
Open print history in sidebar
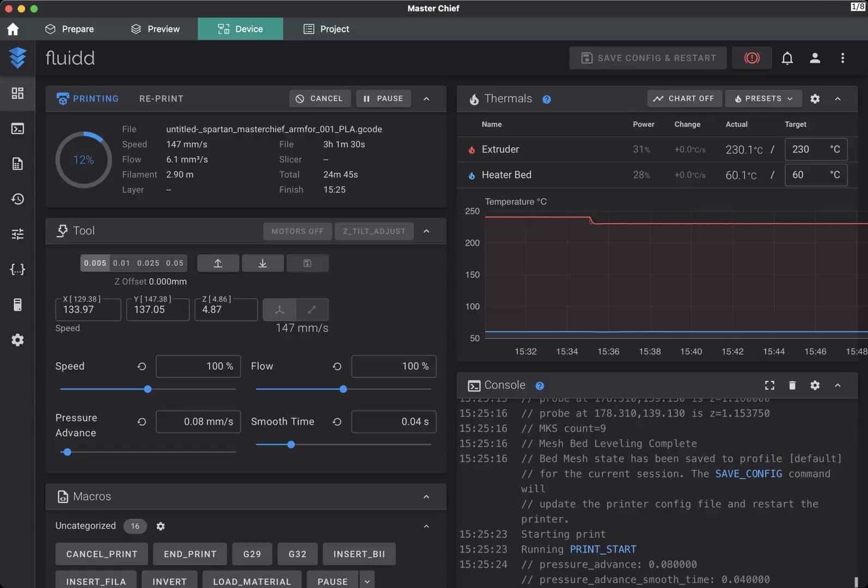tap(17, 199)
